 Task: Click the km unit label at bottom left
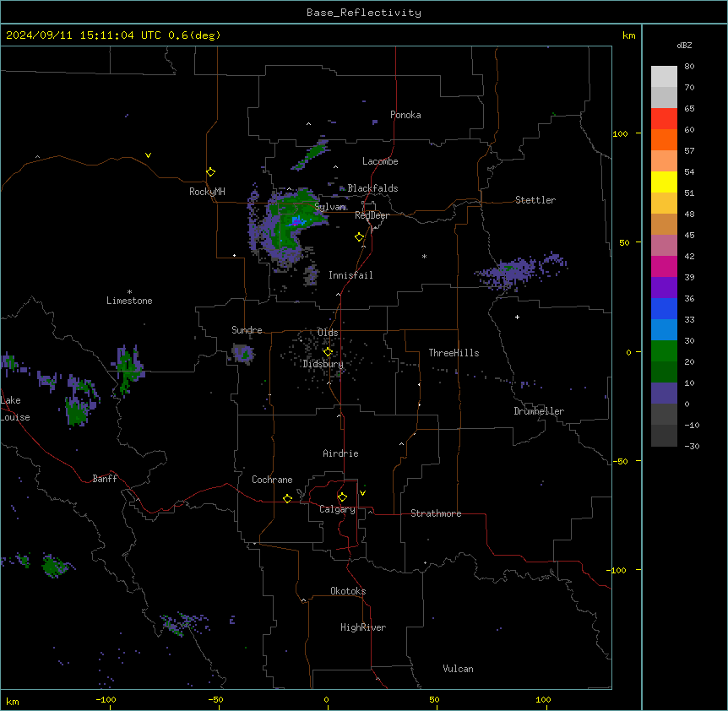13,701
